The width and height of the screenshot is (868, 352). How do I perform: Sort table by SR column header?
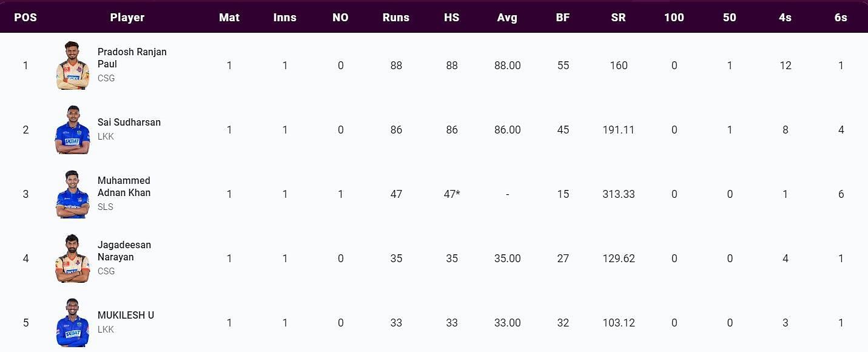point(618,18)
